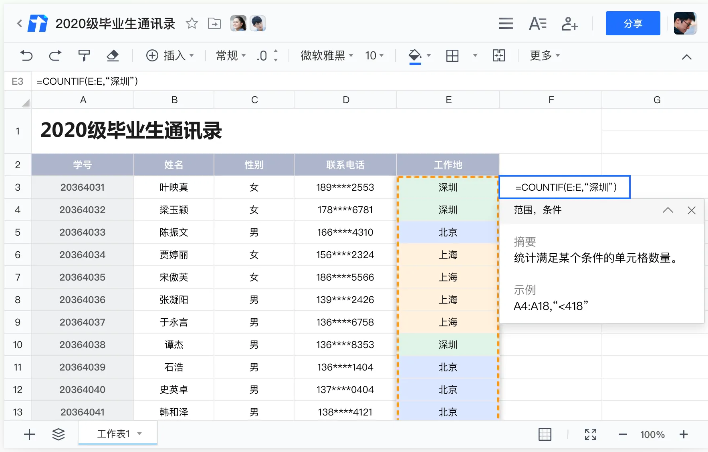Open the 插入 insert dropdown

point(170,56)
